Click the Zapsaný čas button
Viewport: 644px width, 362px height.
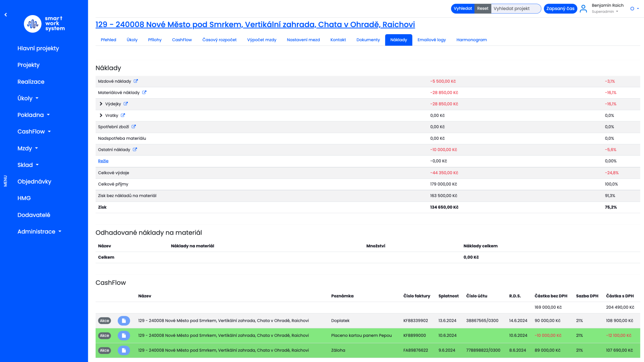tap(560, 9)
